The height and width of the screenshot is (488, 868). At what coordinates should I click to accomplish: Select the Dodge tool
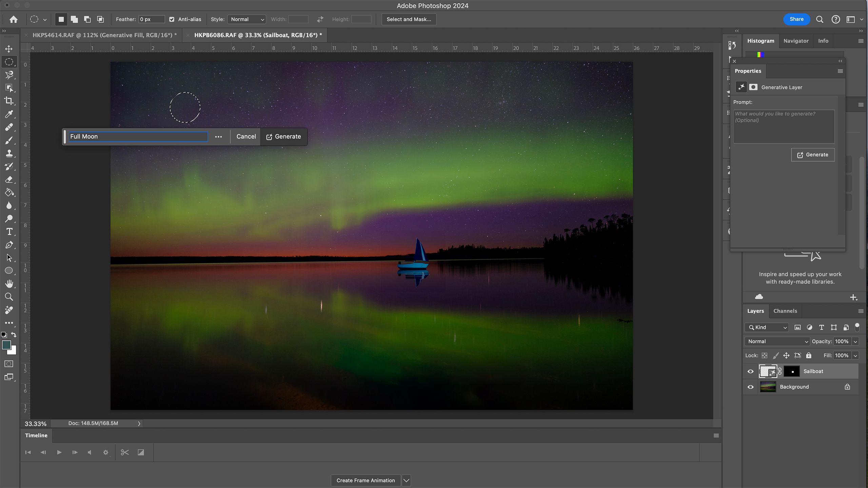pos(9,219)
